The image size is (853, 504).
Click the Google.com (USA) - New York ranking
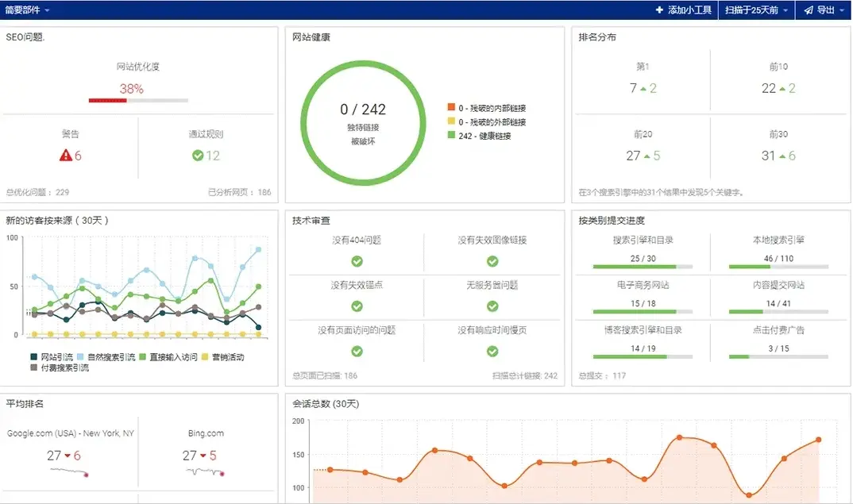coord(71,433)
